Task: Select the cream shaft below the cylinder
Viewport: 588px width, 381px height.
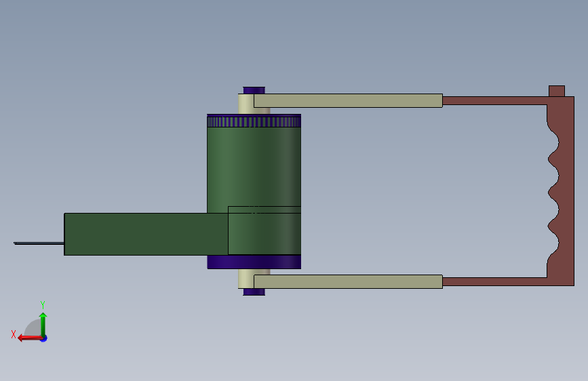Action: click(246, 279)
